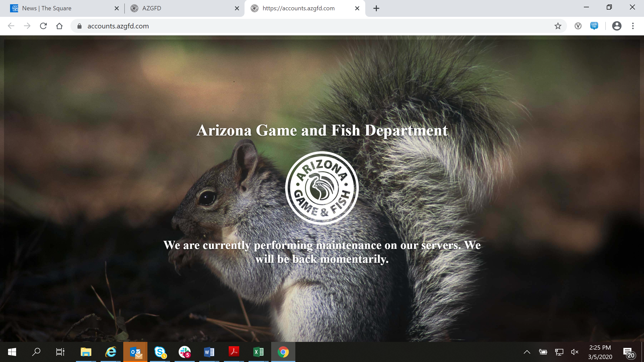Open Outlook from the taskbar
This screenshot has width=644, height=362.
(135, 352)
